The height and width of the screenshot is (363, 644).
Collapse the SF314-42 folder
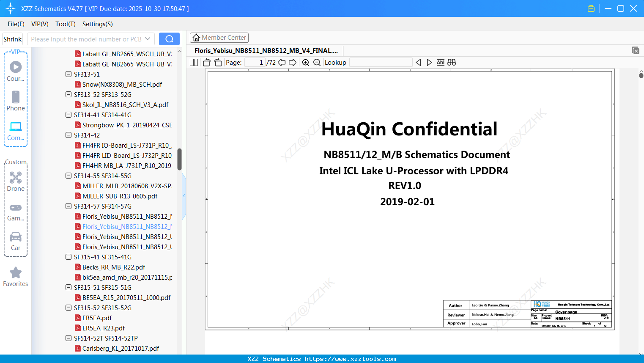69,135
